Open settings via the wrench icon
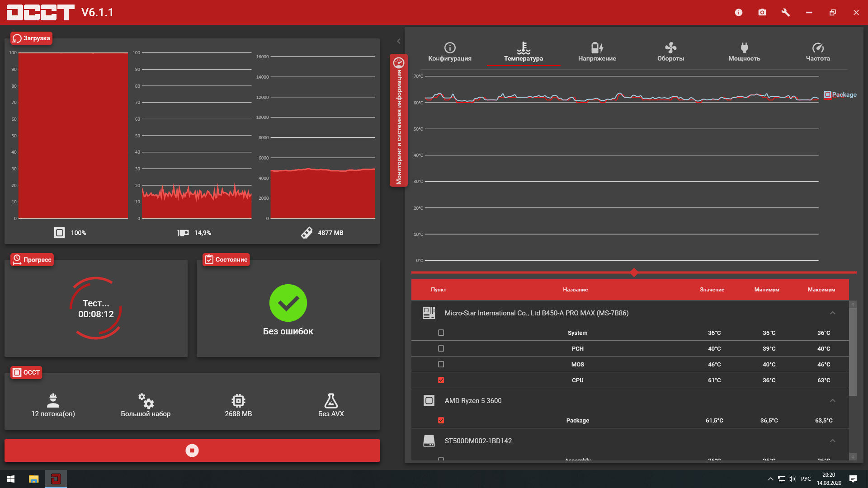868x488 pixels. 786,13
